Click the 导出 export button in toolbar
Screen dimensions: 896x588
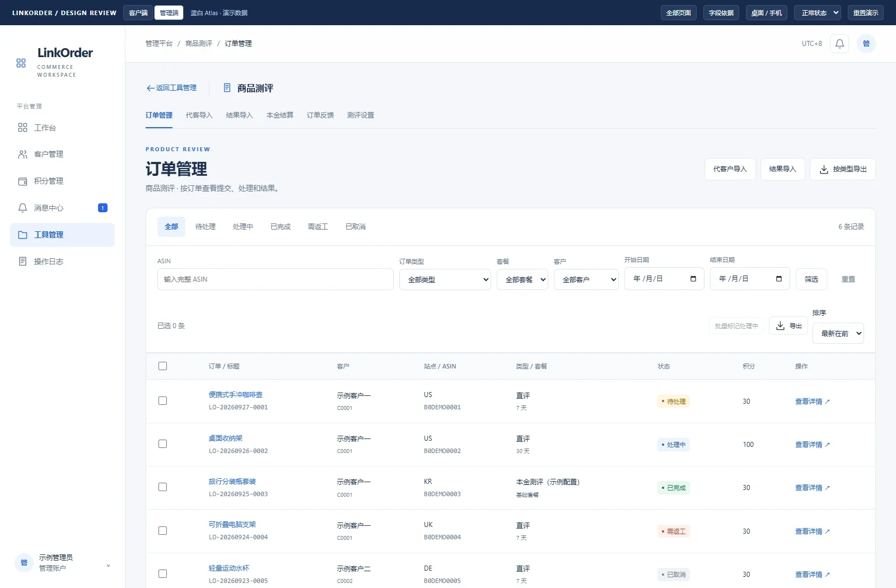pyautogui.click(x=788, y=326)
